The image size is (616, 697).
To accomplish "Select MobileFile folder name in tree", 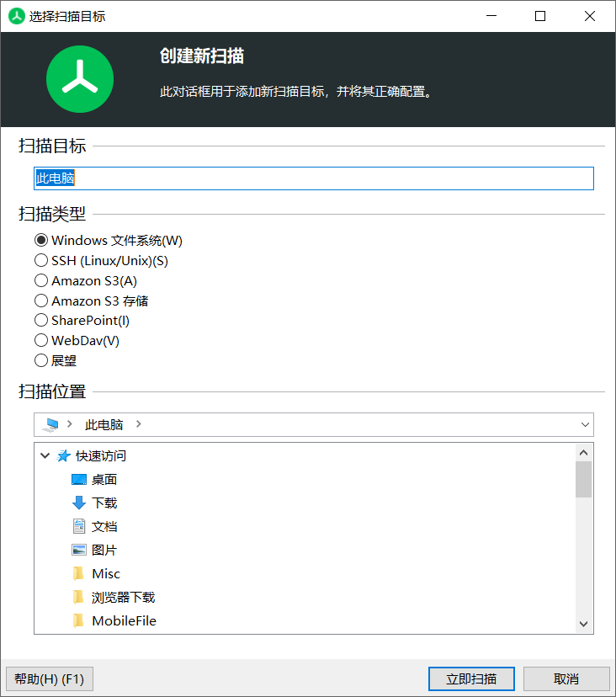I will point(124,620).
